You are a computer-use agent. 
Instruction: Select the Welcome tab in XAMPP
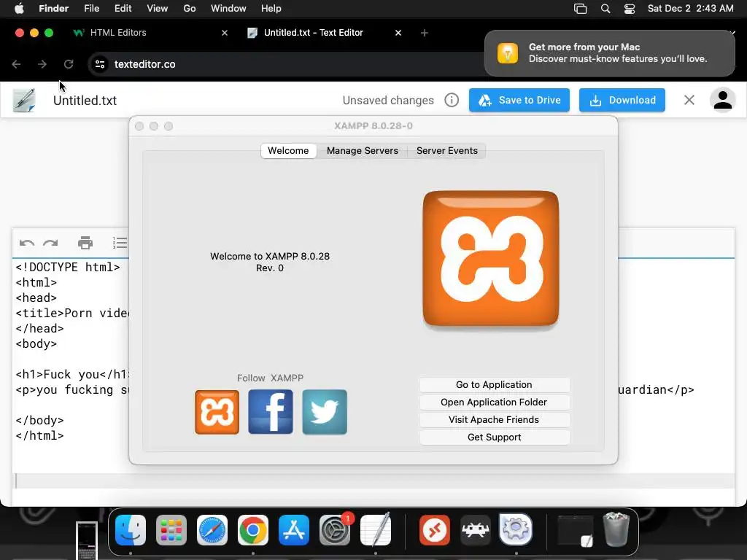[x=288, y=150]
